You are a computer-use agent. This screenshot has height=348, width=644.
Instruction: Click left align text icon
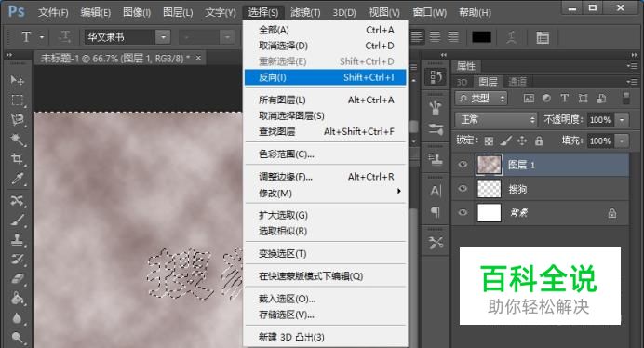(x=416, y=37)
